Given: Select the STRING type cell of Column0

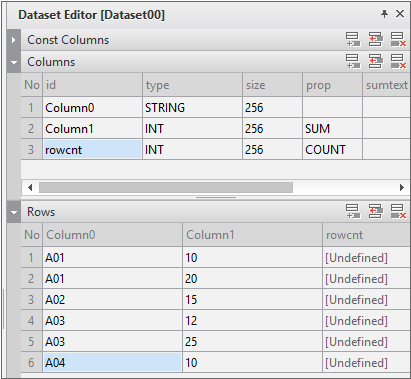Looking at the screenshot, I should [192, 108].
